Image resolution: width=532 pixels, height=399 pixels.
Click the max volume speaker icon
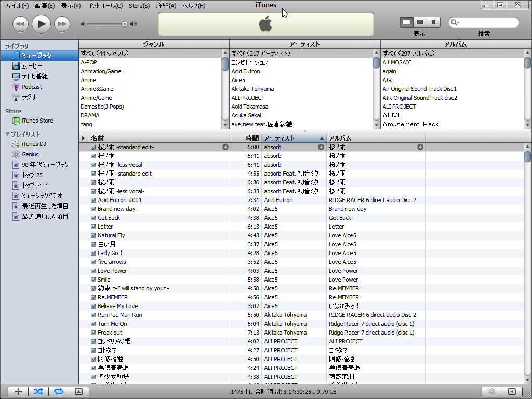[x=134, y=24]
